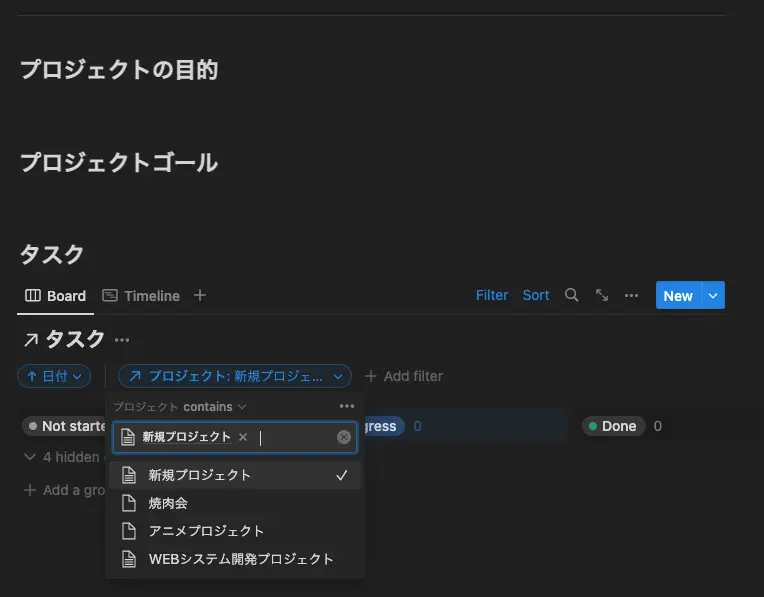
Task: Clear the filter input with the round X icon
Action: 344,437
